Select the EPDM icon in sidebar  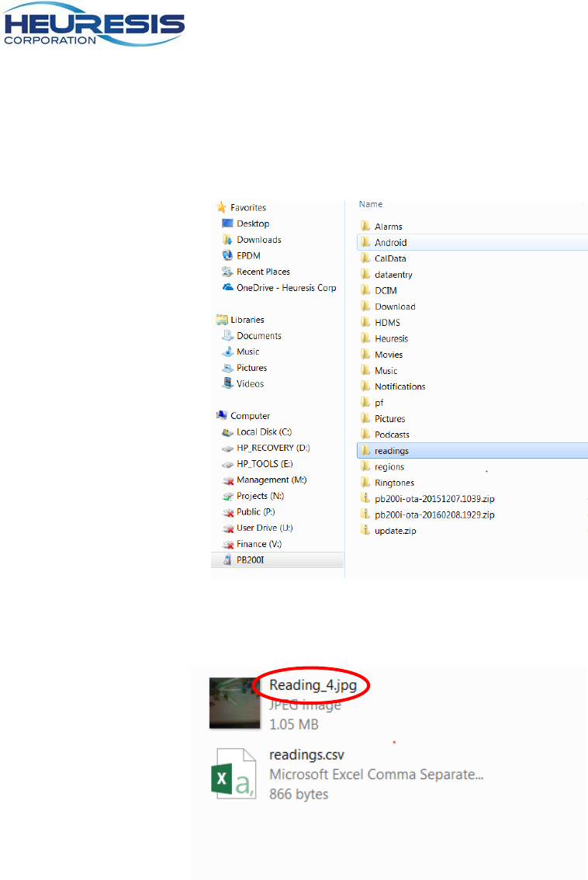pyautogui.click(x=227, y=255)
